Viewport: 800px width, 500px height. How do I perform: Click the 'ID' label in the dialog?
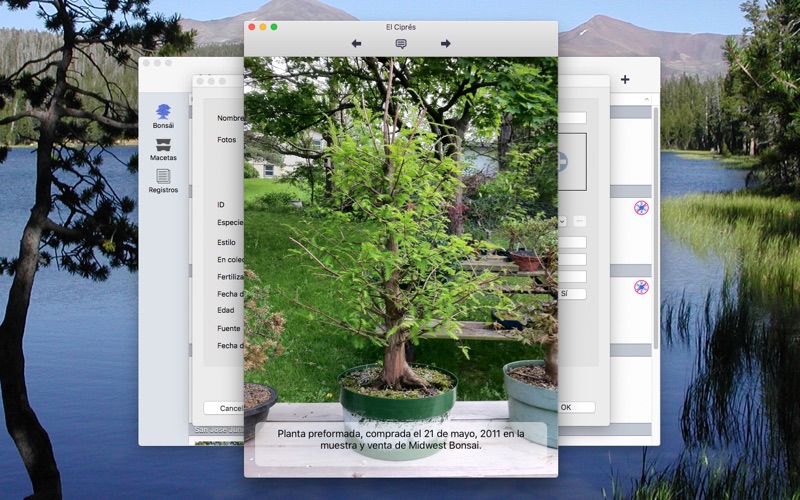pyautogui.click(x=220, y=205)
